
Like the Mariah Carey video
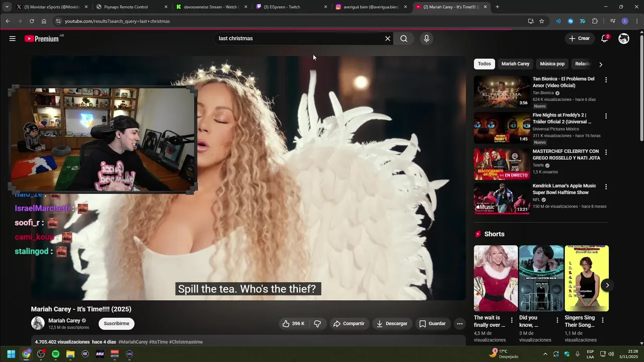pyautogui.click(x=294, y=324)
